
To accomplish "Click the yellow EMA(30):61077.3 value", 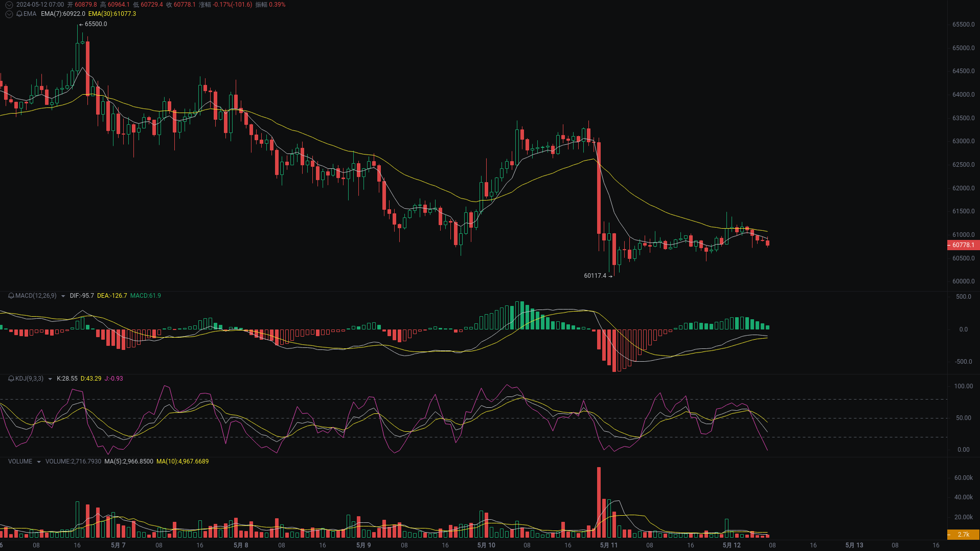I will coord(112,14).
